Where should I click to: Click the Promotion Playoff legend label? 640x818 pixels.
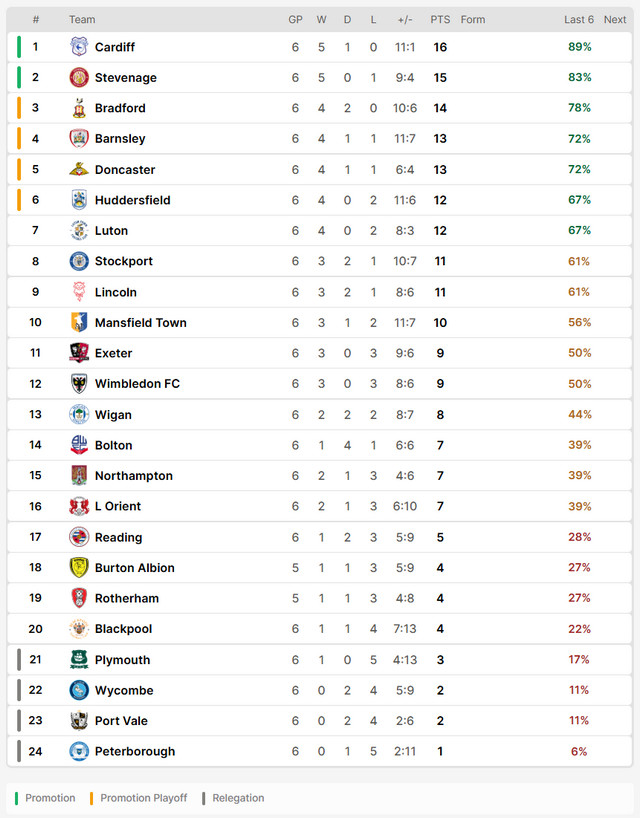click(143, 798)
